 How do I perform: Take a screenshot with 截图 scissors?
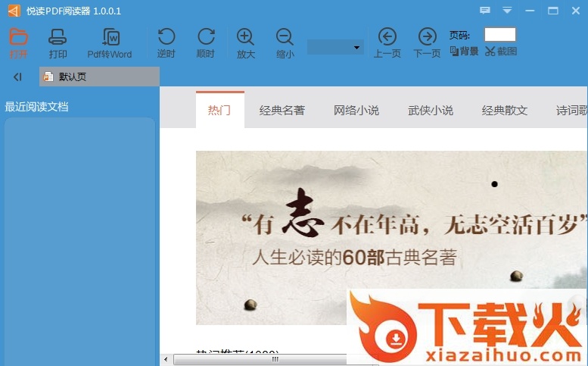tap(501, 51)
